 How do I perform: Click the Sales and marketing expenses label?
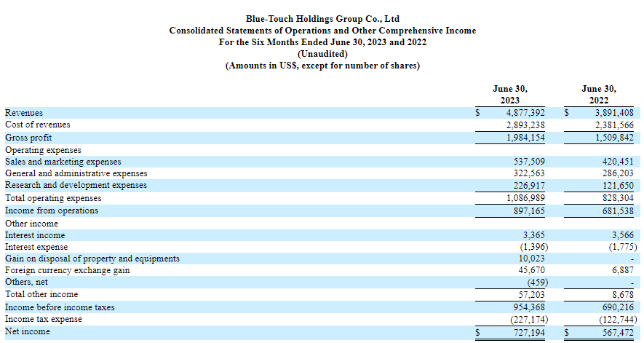click(x=63, y=162)
